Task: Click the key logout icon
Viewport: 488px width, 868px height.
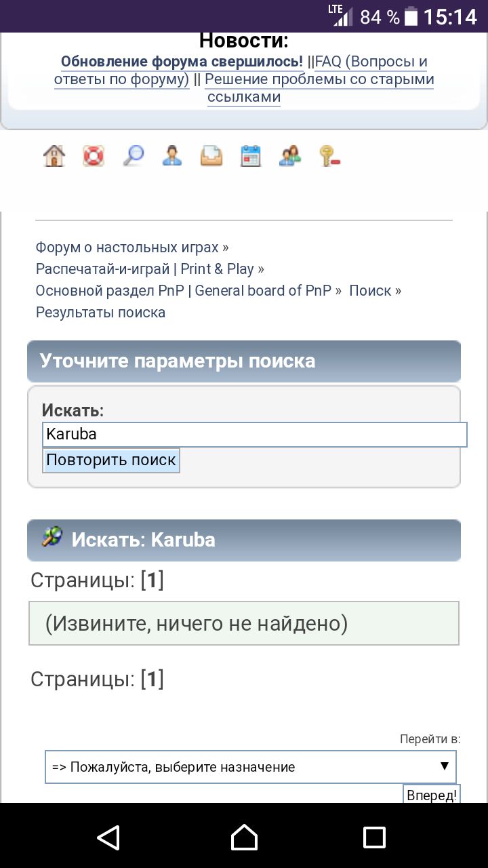Action: [329, 155]
